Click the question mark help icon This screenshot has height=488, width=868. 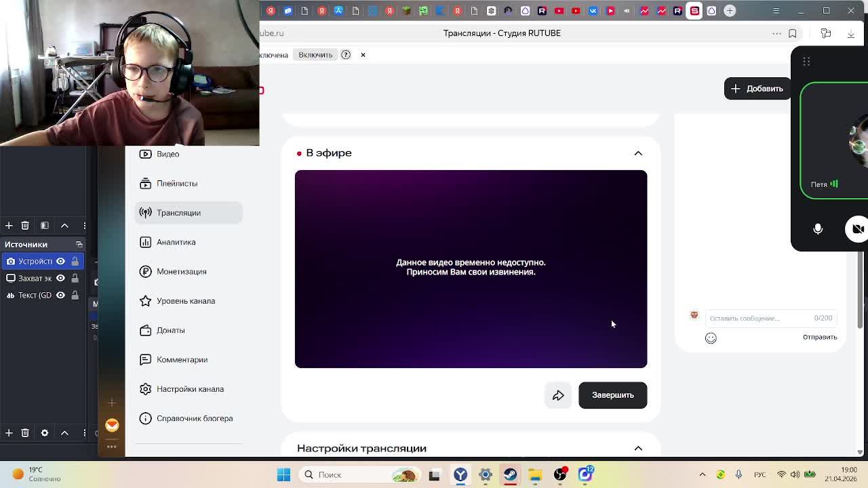[x=346, y=55]
